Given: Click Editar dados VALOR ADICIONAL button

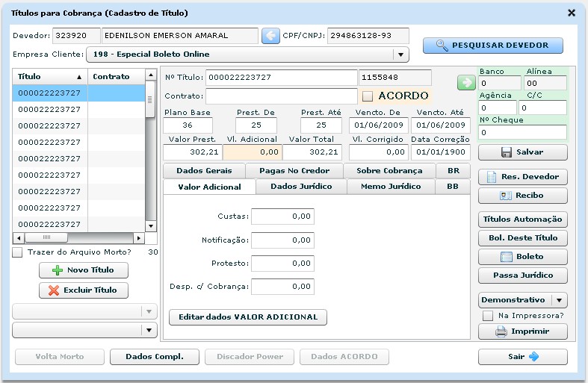Looking at the screenshot, I should click(248, 317).
